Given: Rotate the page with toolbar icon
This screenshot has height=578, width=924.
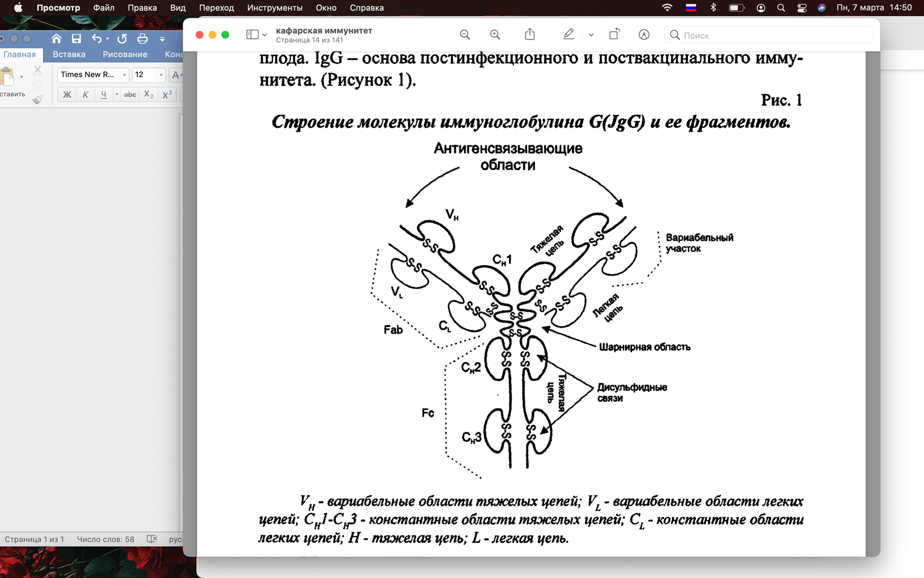Looking at the screenshot, I should tap(614, 34).
